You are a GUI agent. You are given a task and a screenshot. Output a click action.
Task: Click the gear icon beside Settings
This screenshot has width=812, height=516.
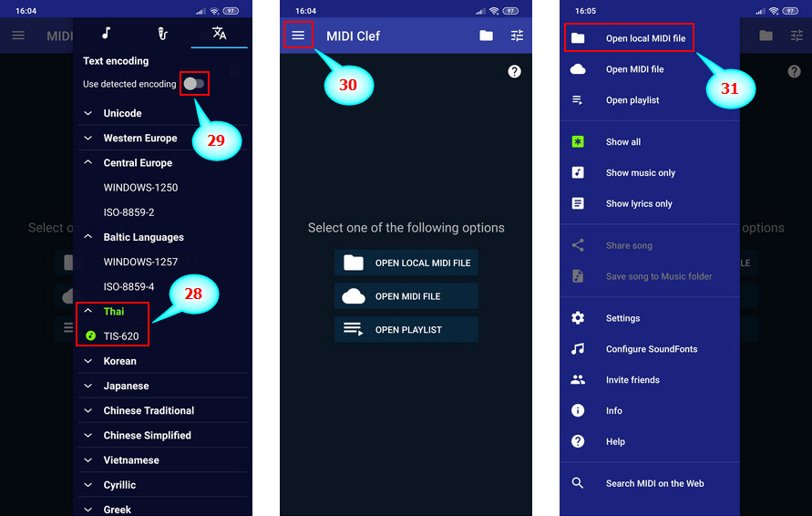click(x=578, y=317)
